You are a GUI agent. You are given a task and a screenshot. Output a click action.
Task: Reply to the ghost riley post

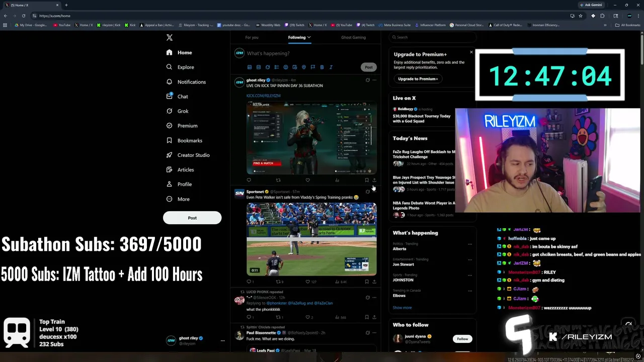(249, 180)
